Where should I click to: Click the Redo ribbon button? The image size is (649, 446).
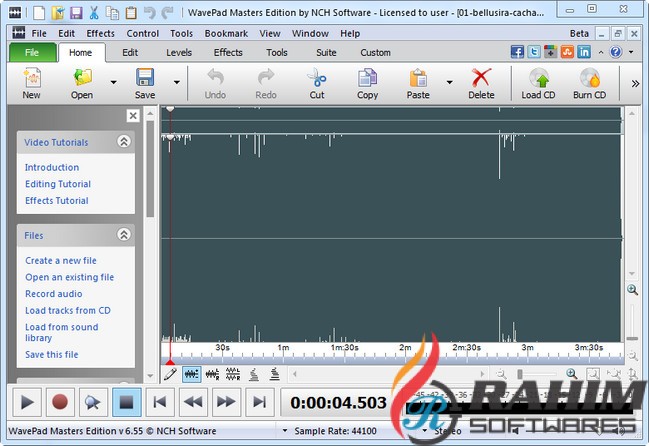(x=266, y=83)
